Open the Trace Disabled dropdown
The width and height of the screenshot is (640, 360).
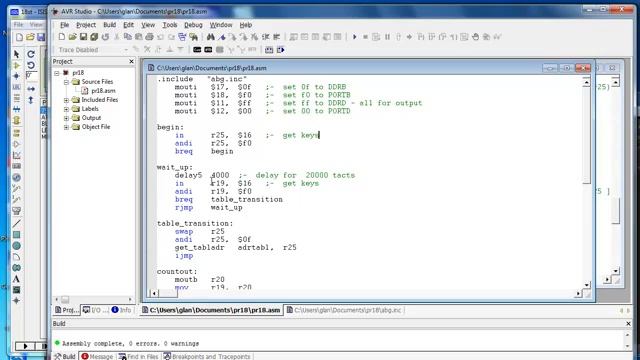(x=126, y=50)
